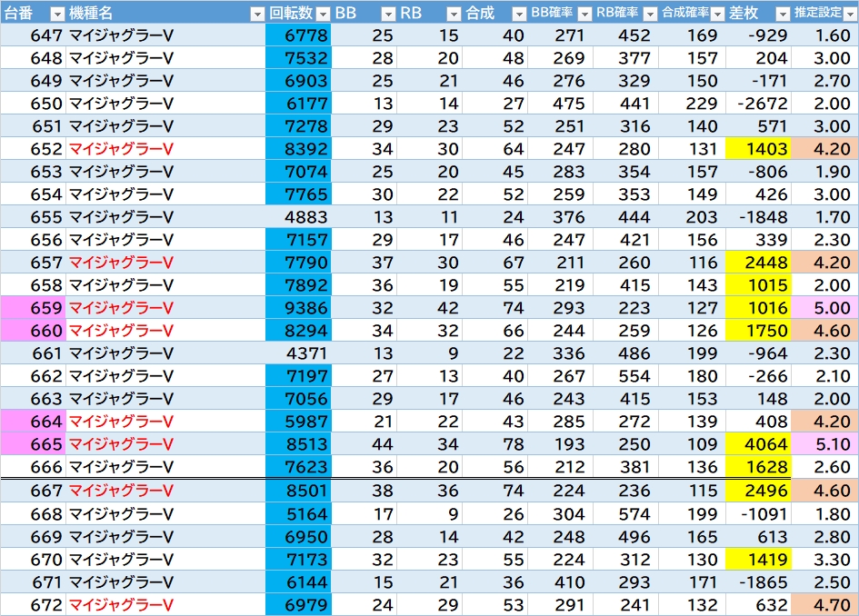Open the 機種名 column filter dropdown
The height and width of the screenshot is (616, 859).
[x=257, y=15]
